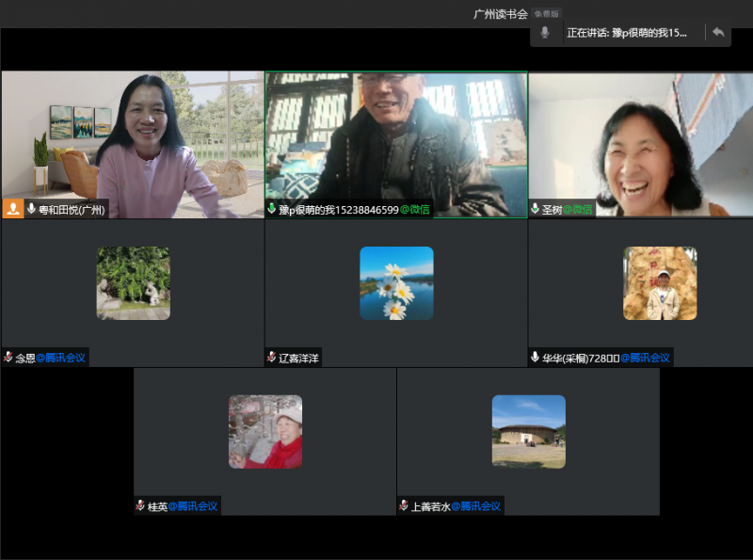The height and width of the screenshot is (560, 753).
Task: Click the 广州读书会 meeting title
Action: [500, 14]
